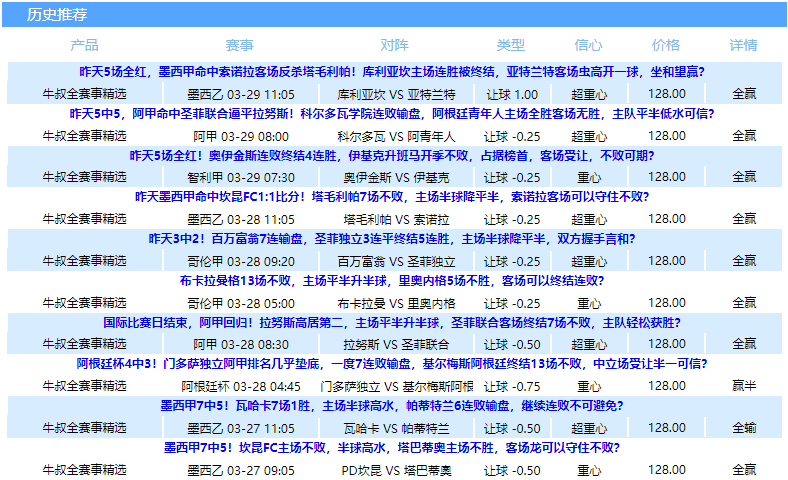The width and height of the screenshot is (788, 480).
Task: Select 墨西乙 03-27 11:05 match time
Action: (241, 429)
